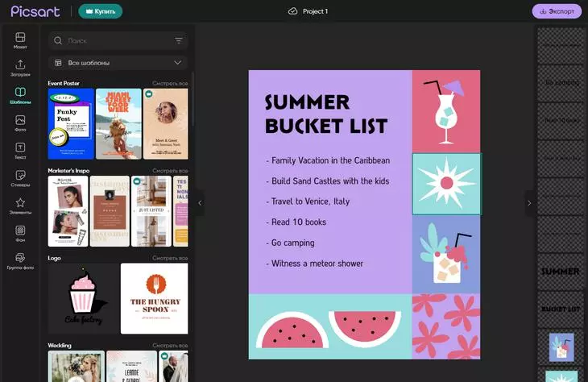Select the two-portrait beauty collage template
This screenshot has width=588, height=382.
click(68, 211)
